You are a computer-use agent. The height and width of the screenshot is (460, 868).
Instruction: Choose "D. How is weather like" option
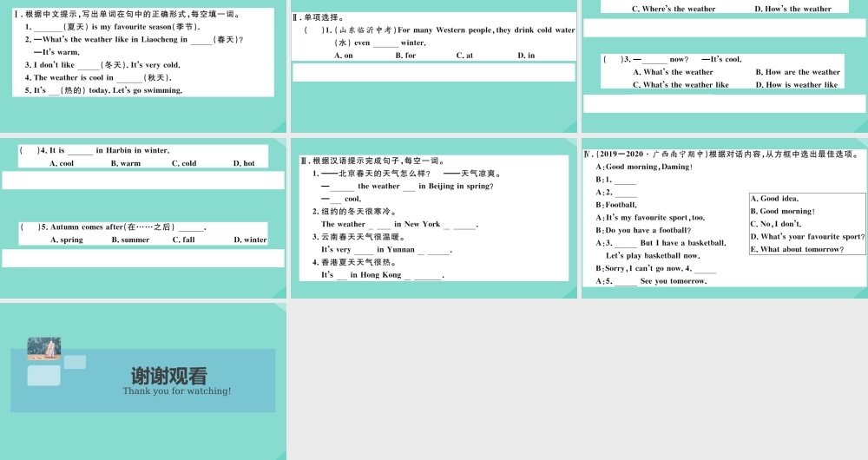796,85
